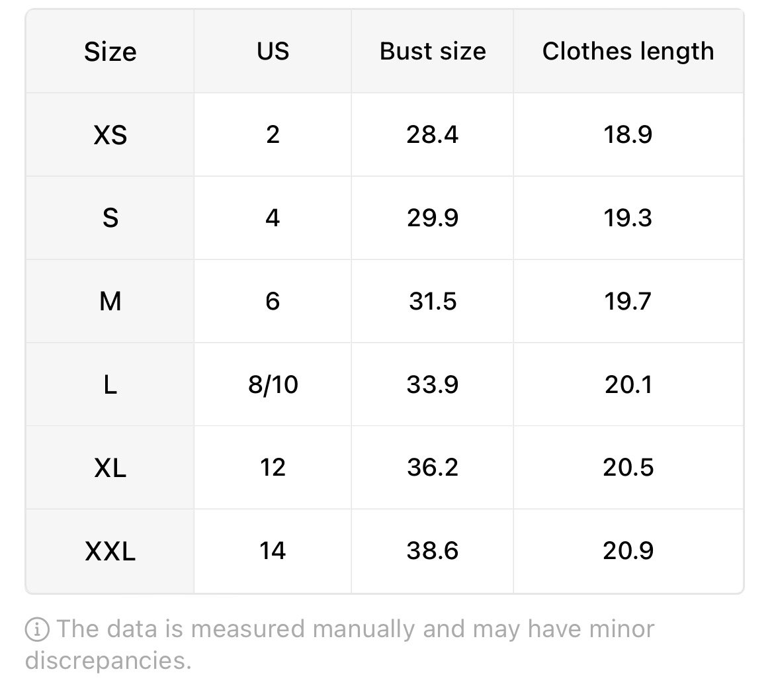Click the 38.6 bust size value
The height and width of the screenshot is (700, 774).
[x=433, y=551]
